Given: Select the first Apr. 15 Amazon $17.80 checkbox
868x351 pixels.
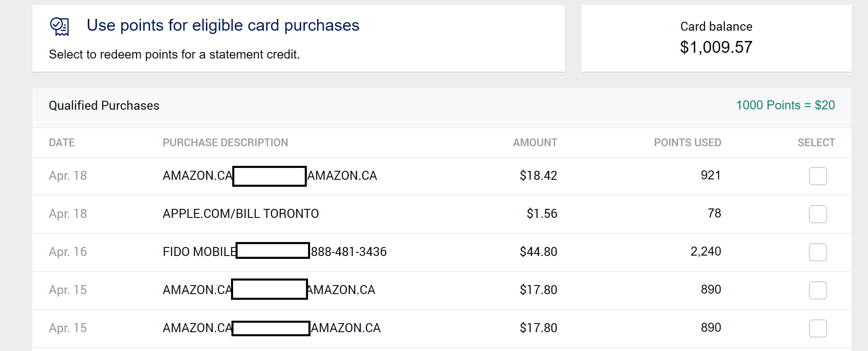Looking at the screenshot, I should pos(818,290).
